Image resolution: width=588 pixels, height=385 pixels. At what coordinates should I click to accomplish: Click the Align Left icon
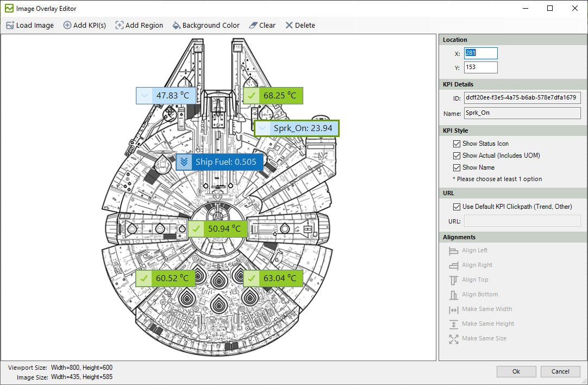tap(453, 251)
